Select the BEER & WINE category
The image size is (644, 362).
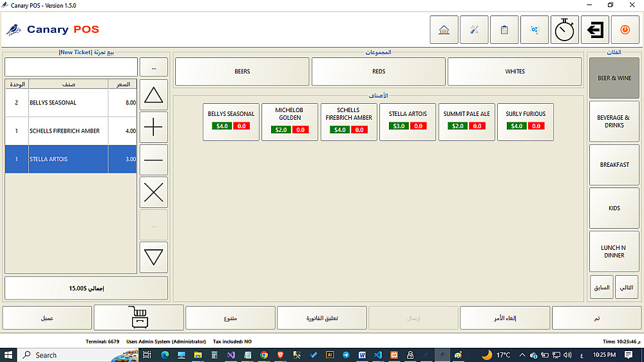tap(614, 78)
